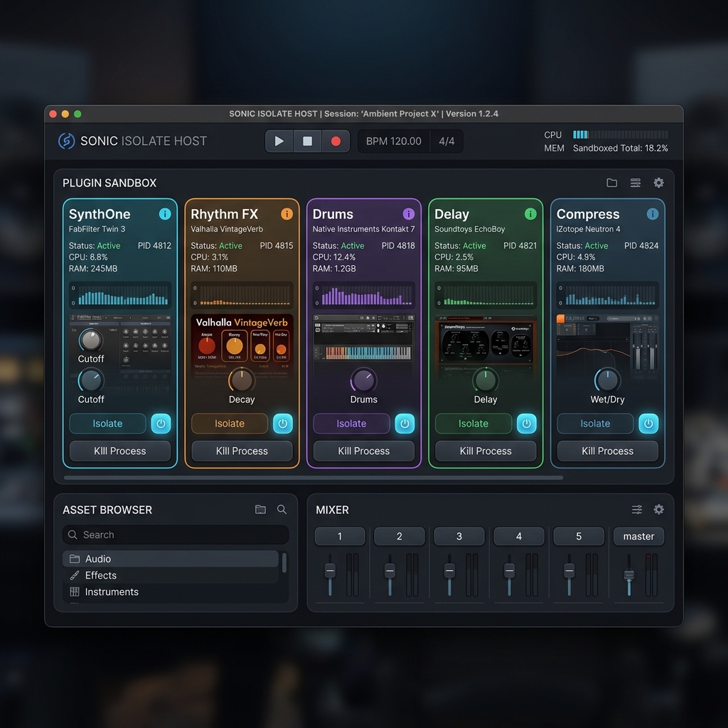Select the Effects category in Asset Browser
This screenshot has width=728, height=728.
coord(171,575)
